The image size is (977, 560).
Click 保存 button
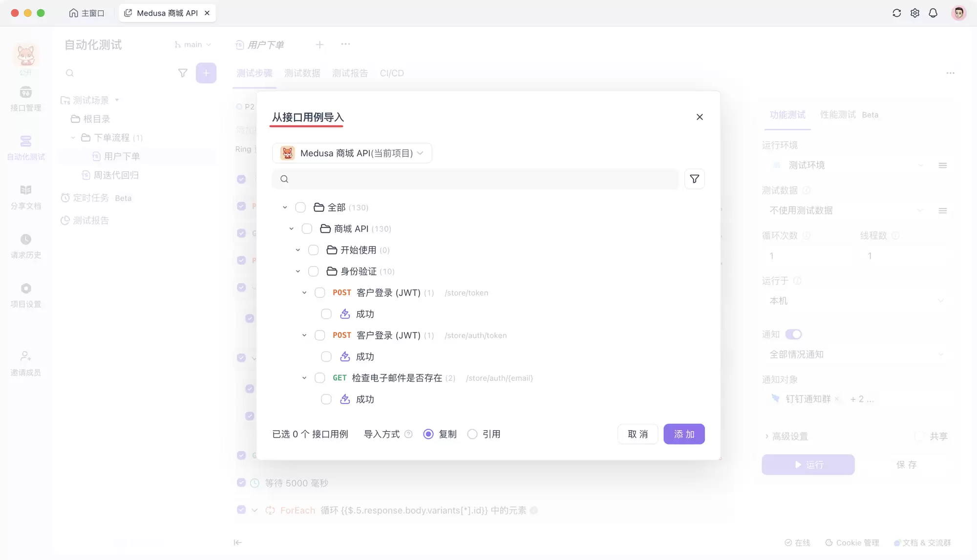[x=906, y=465]
